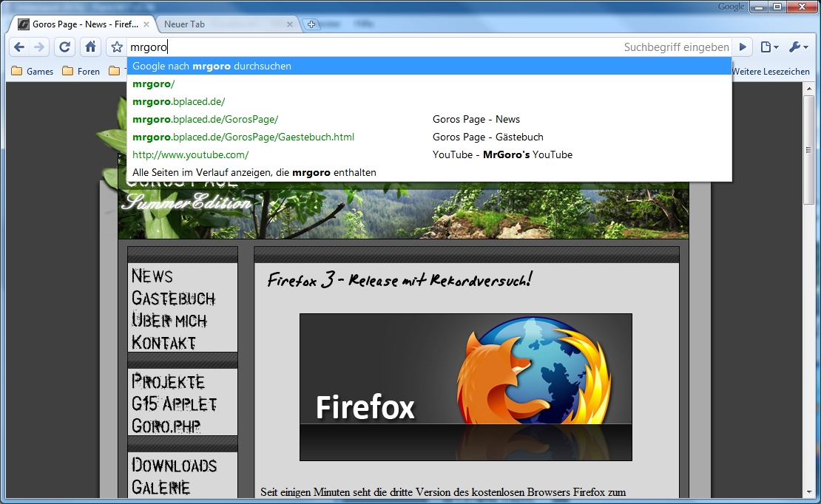Open the Weitere Lesezeichen menu
821x504 pixels.
pyautogui.click(x=771, y=71)
